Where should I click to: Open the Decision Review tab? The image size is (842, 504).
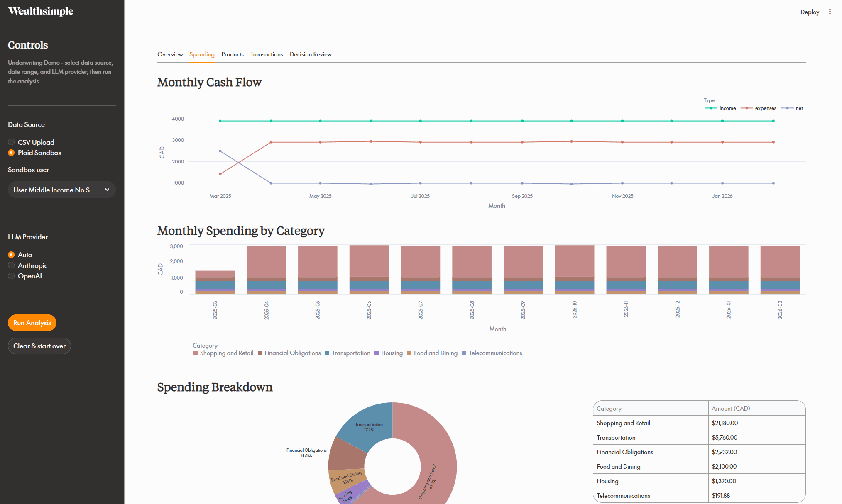311,54
